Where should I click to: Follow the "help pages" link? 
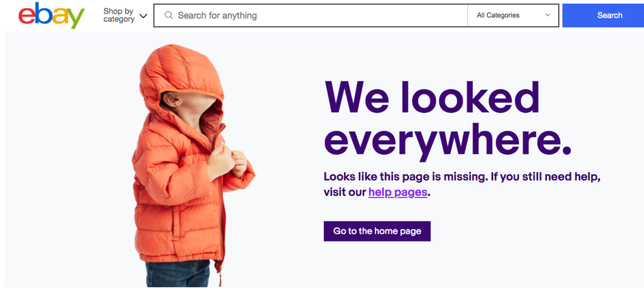pyautogui.click(x=397, y=192)
